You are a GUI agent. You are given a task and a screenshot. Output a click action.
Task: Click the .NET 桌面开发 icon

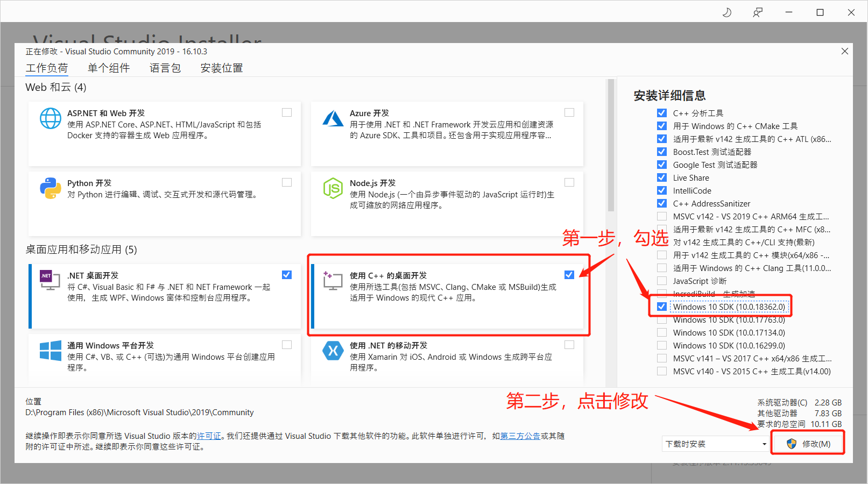click(x=50, y=280)
